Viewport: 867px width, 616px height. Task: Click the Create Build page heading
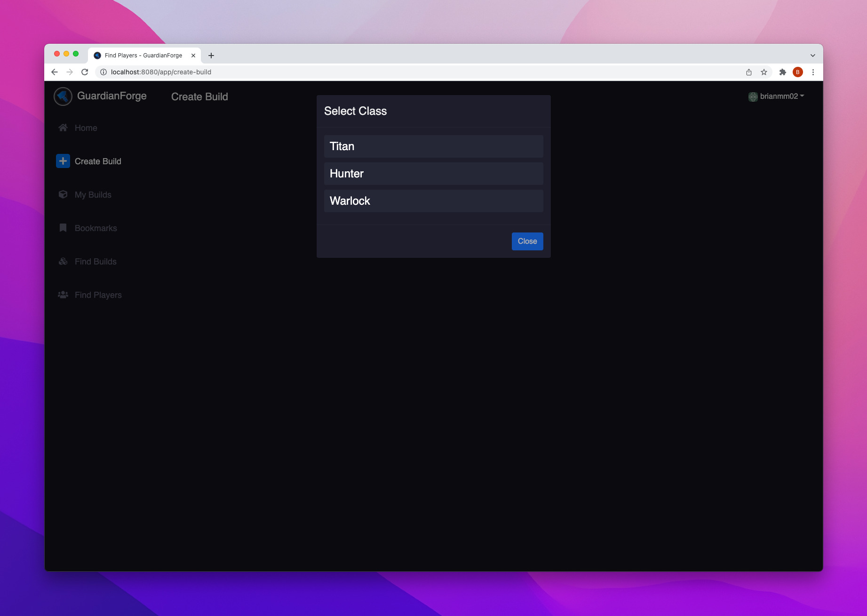pos(199,97)
